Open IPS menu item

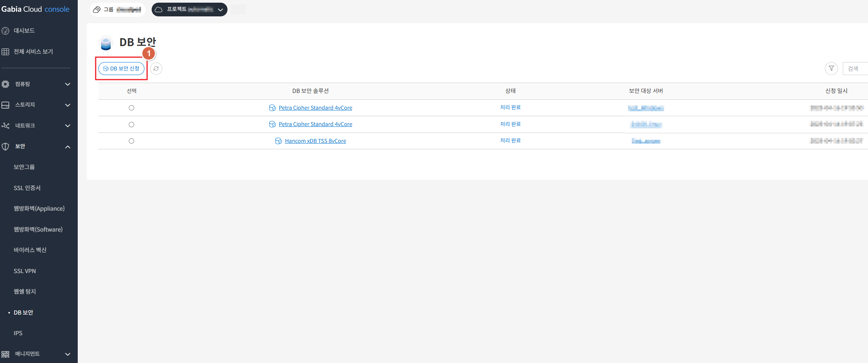click(x=18, y=333)
